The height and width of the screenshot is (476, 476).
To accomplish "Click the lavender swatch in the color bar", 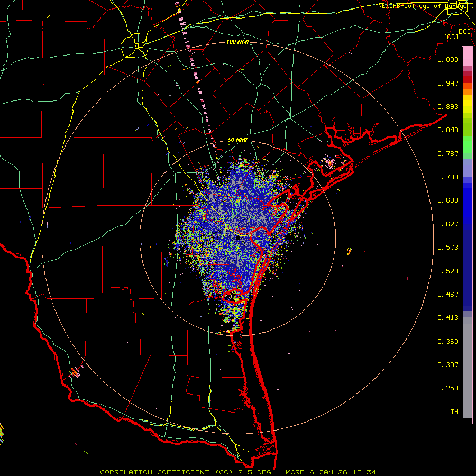I will coord(467,168).
